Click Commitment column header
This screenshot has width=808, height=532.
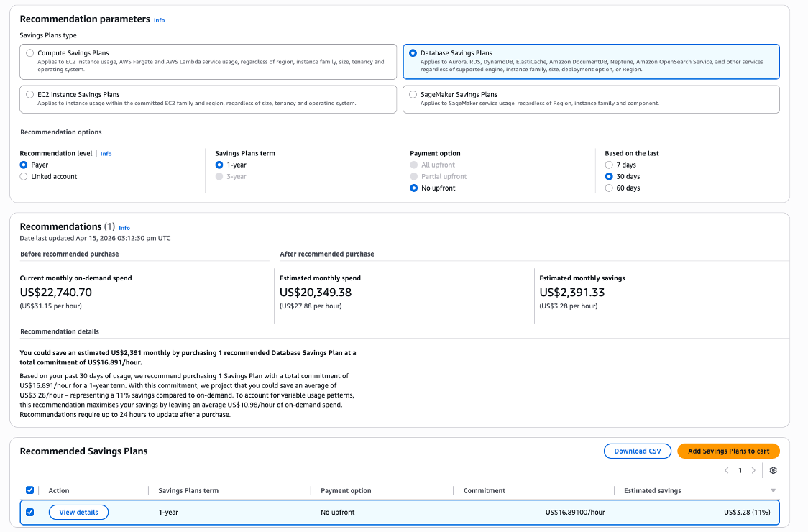click(x=484, y=491)
